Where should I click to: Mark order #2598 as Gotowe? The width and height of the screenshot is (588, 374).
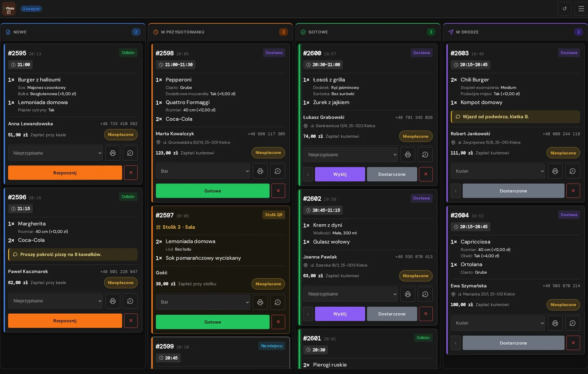[x=213, y=191]
